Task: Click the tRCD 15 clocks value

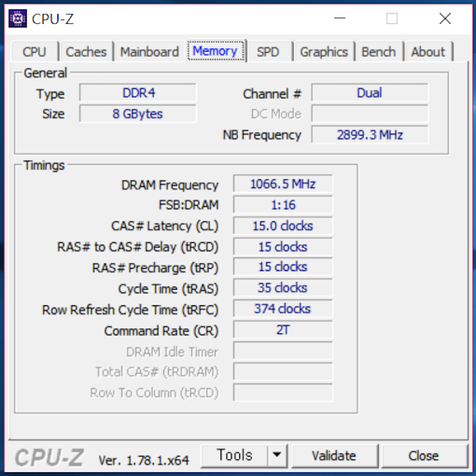Action: tap(283, 247)
